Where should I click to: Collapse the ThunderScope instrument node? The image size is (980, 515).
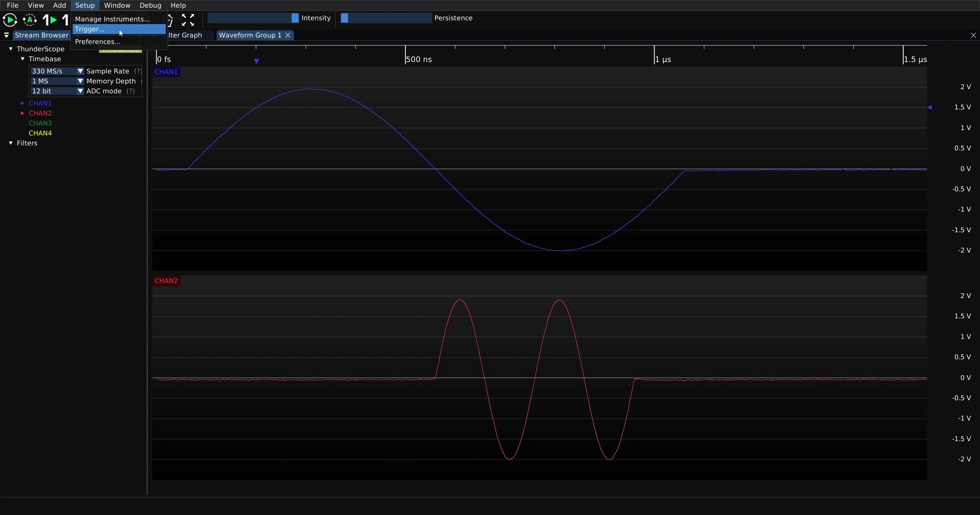[11, 49]
